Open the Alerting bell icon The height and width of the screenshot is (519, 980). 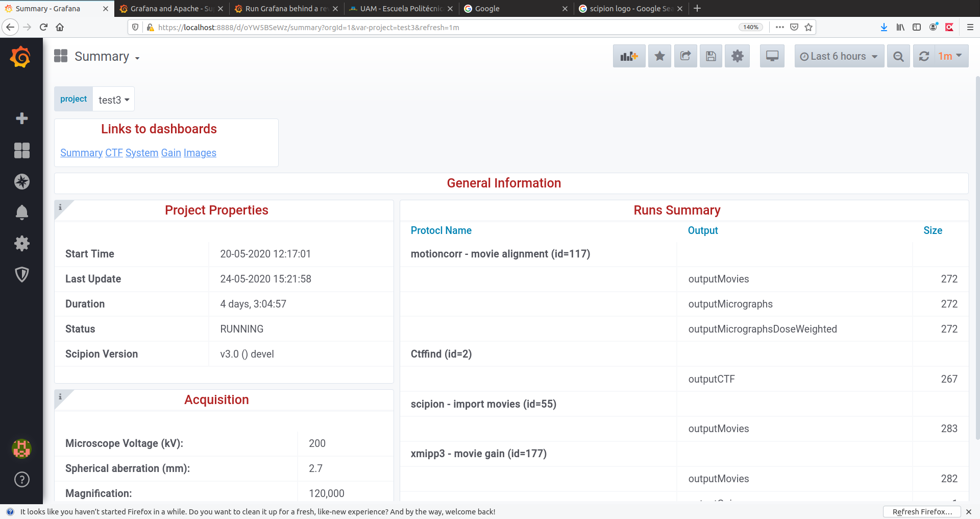[x=21, y=213]
